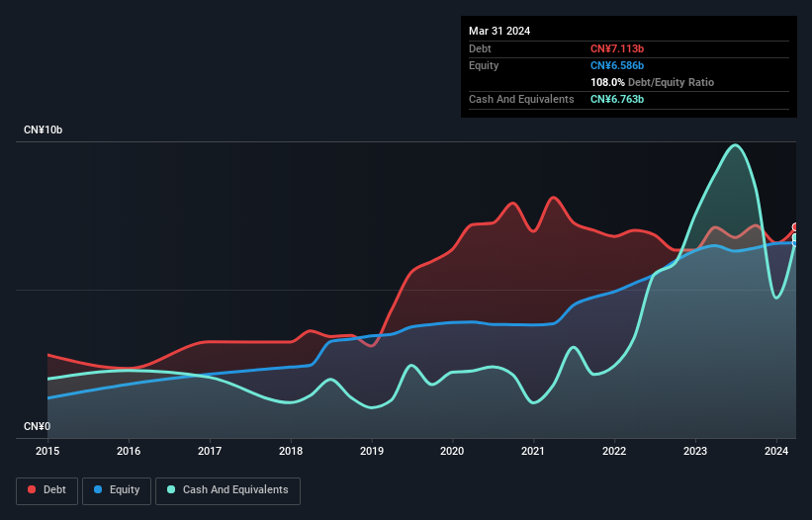Click the 2021 x-axis label
812x520 pixels.
[533, 451]
